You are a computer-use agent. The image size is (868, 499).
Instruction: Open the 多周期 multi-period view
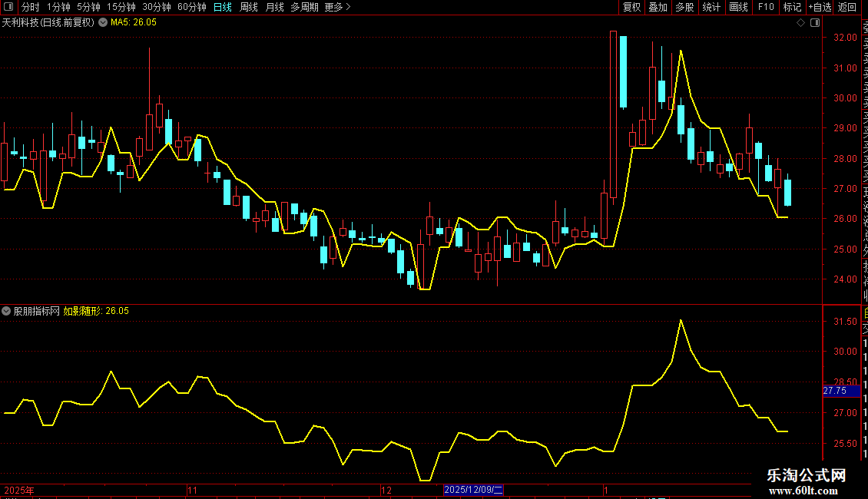point(304,7)
